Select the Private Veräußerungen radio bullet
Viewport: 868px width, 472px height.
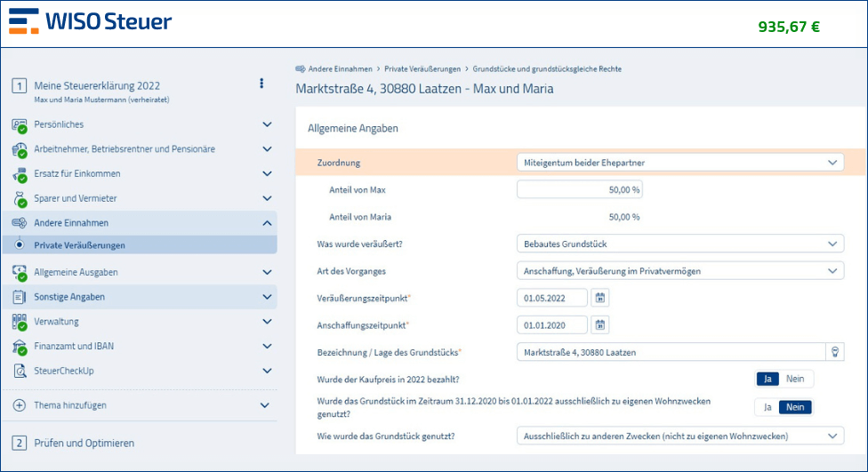click(20, 244)
